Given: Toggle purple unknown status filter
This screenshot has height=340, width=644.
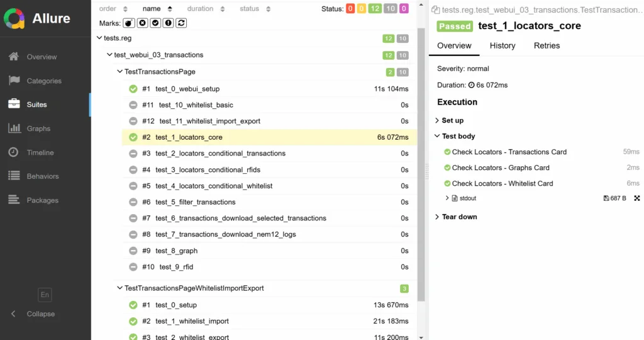Looking at the screenshot, I should (404, 9).
